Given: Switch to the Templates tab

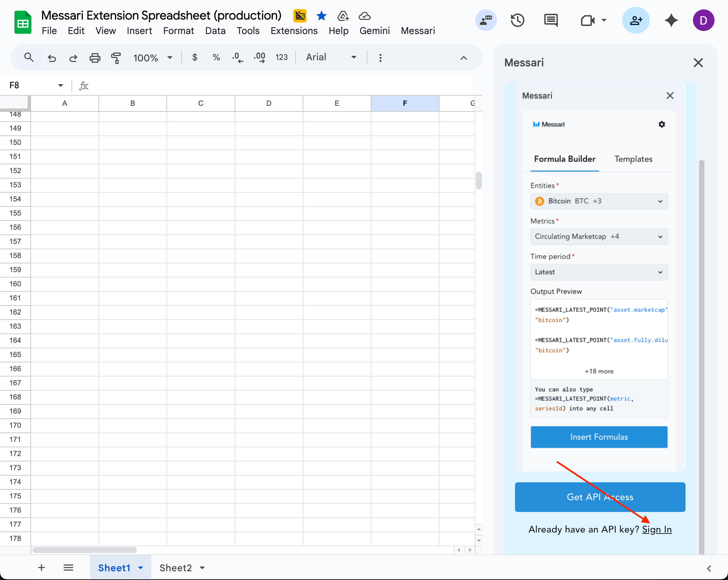Looking at the screenshot, I should (x=633, y=159).
